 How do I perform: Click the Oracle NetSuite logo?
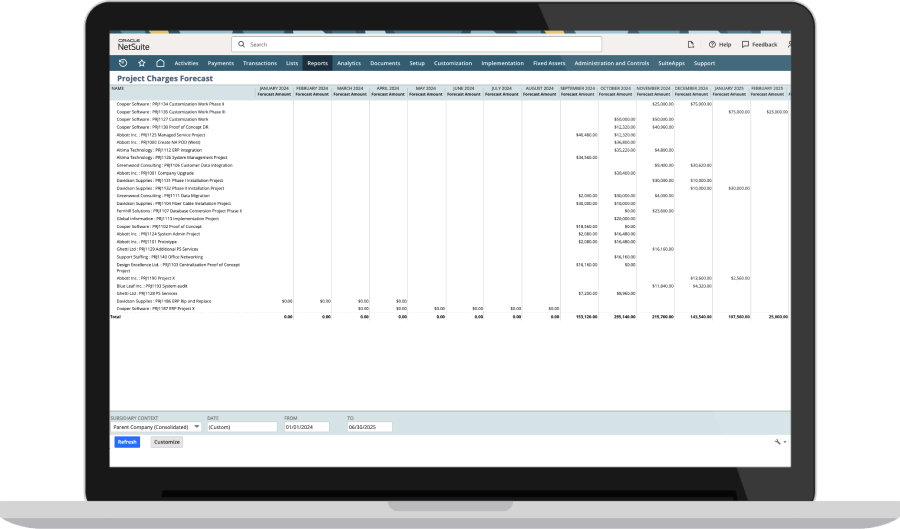point(132,44)
